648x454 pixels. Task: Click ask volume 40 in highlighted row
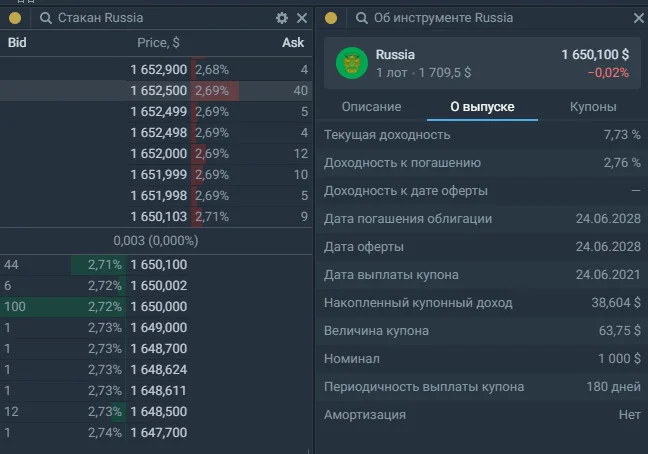pos(300,90)
